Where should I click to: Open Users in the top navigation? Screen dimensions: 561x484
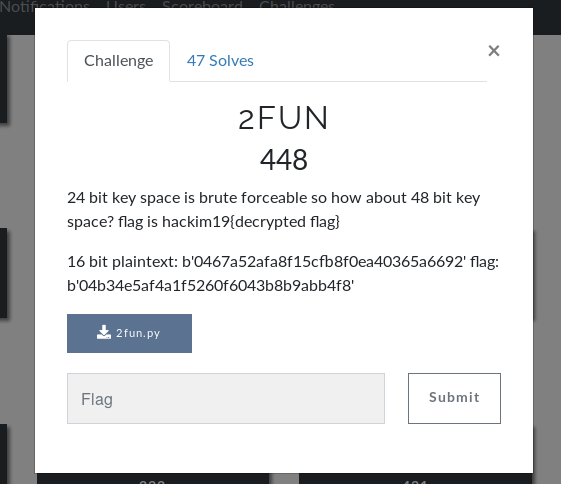coord(126,4)
